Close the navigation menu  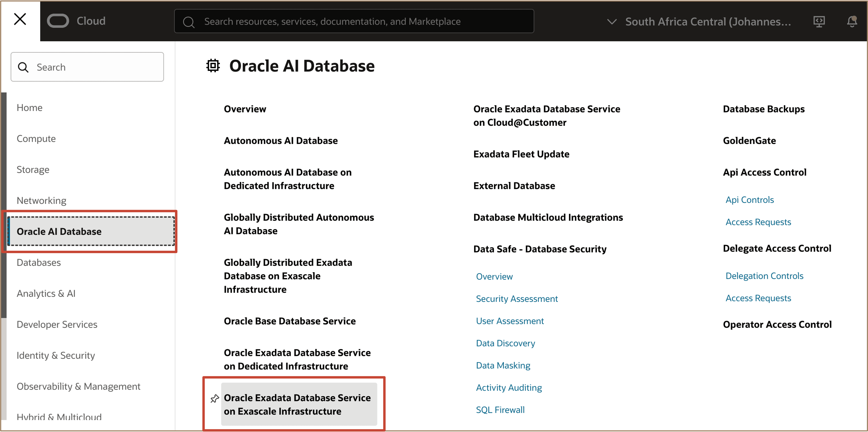pyautogui.click(x=20, y=19)
